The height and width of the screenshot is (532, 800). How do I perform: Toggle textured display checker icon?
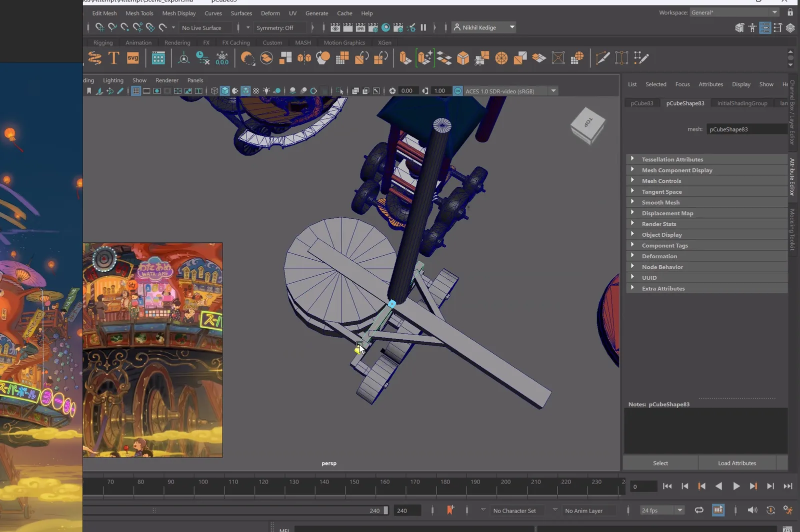256,91
